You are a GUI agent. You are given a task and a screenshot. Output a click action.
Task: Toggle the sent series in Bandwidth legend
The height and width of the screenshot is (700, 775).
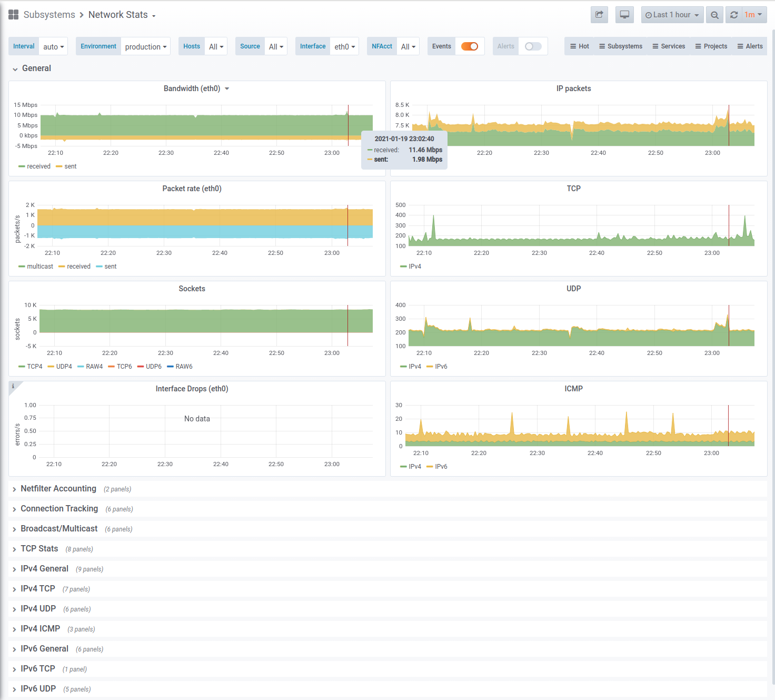pos(66,166)
